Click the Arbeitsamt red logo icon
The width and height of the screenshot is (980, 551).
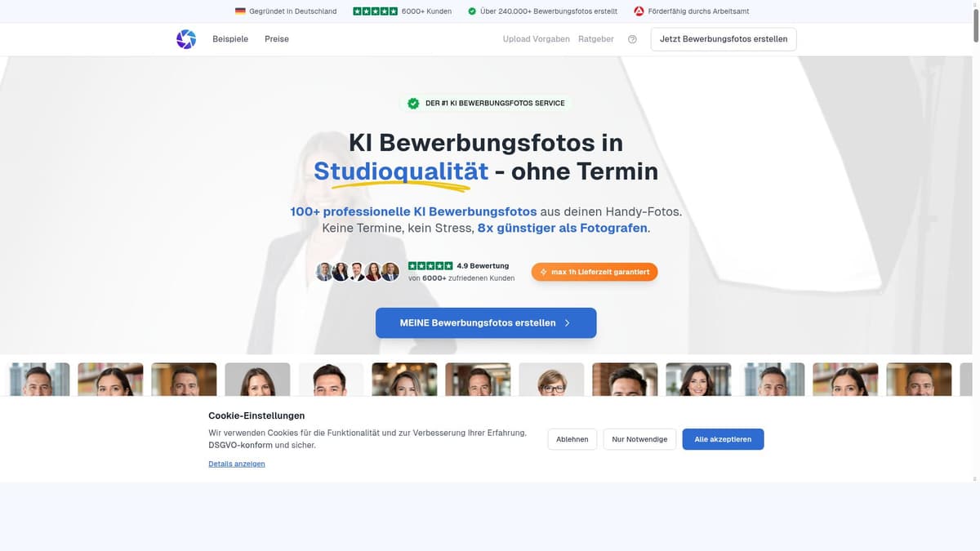coord(639,11)
